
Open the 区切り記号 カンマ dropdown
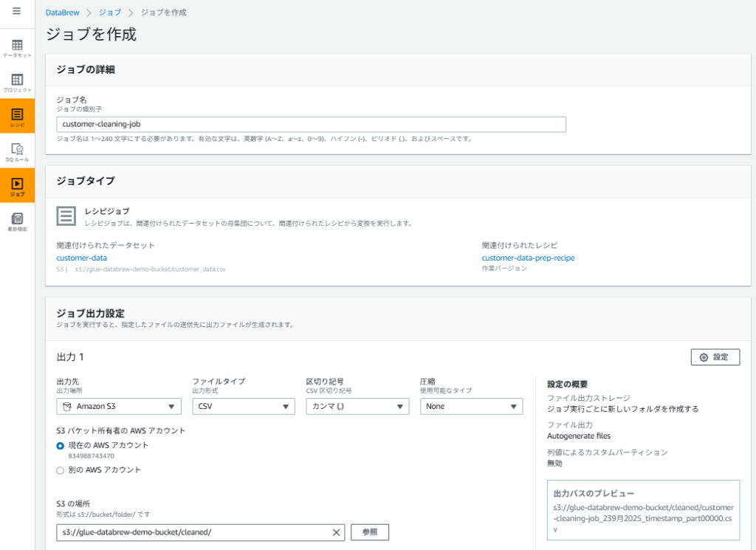[357, 407]
